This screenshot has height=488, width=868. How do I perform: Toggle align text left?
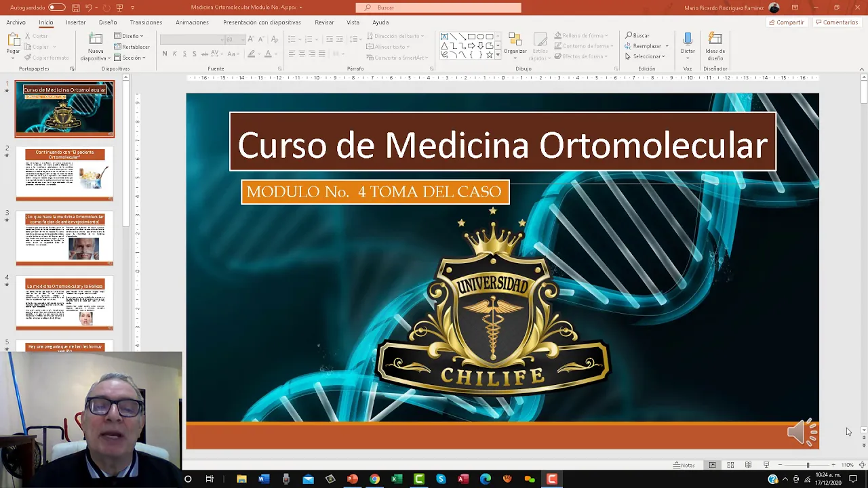(292, 54)
